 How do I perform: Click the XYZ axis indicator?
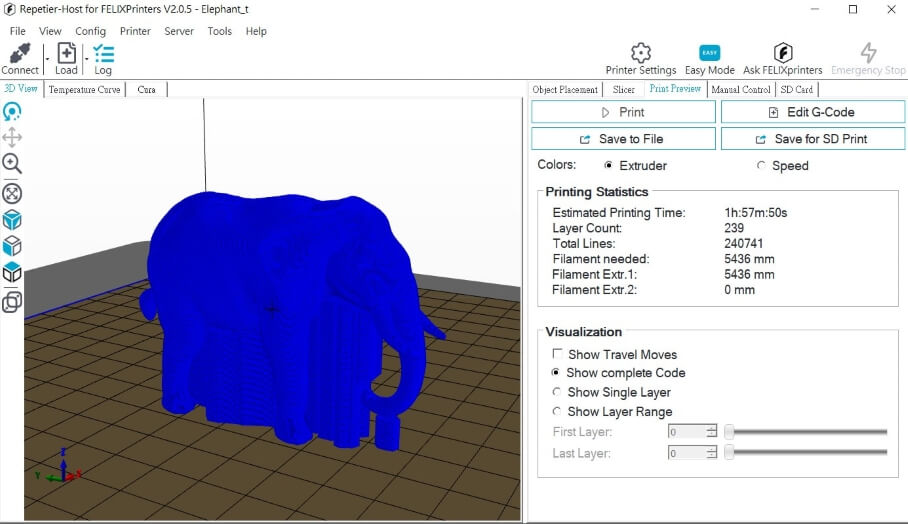tap(58, 467)
